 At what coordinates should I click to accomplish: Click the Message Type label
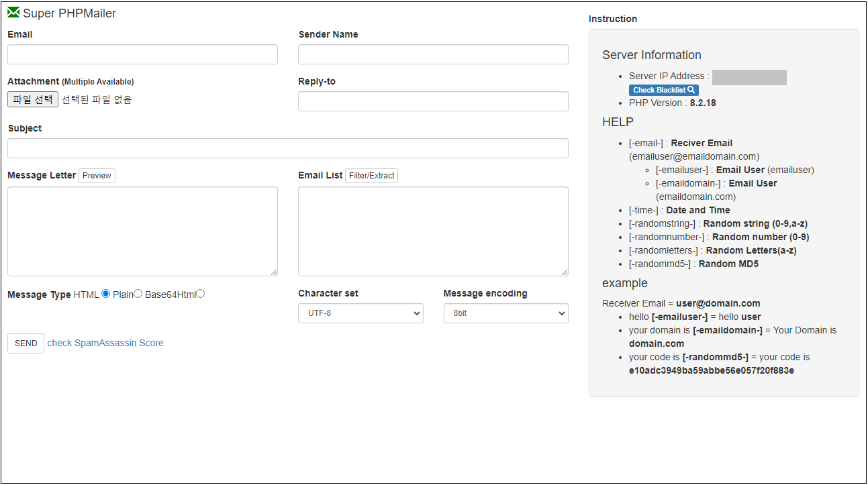tap(39, 295)
